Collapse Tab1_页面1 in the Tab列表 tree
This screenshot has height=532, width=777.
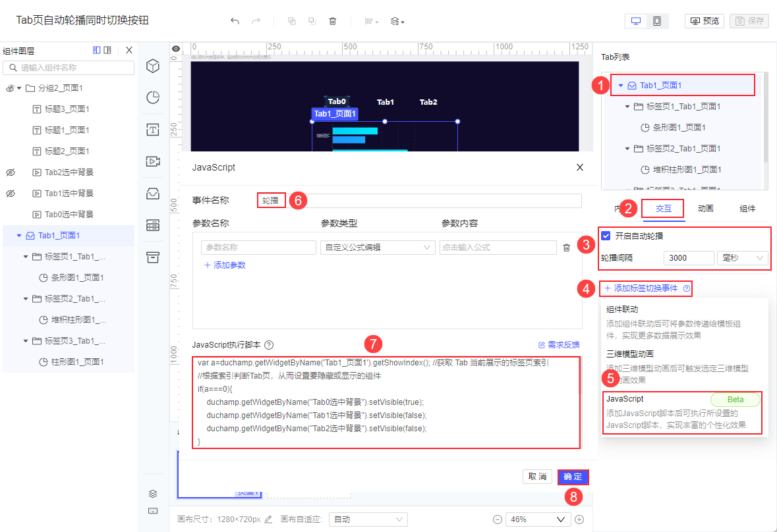click(620, 86)
